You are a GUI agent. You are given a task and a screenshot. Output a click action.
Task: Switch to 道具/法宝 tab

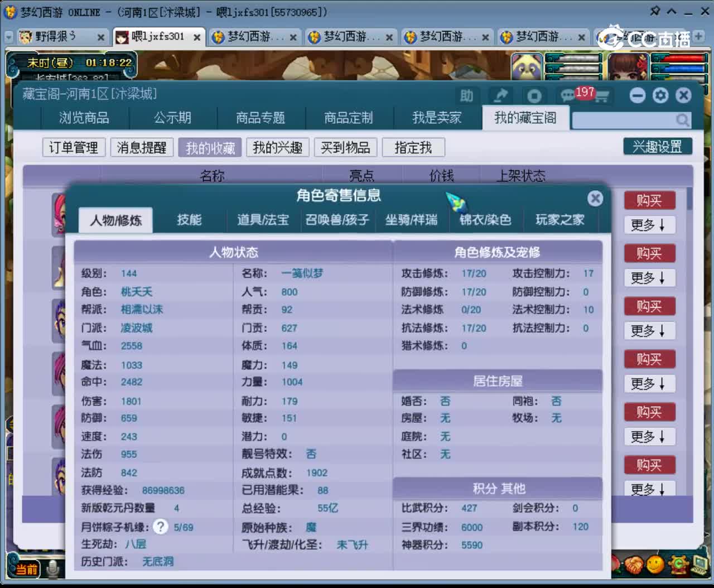coord(263,220)
